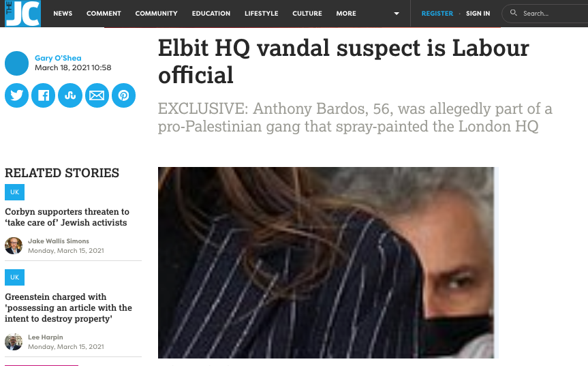The image size is (588, 366).
Task: Open the News section
Action: point(63,14)
